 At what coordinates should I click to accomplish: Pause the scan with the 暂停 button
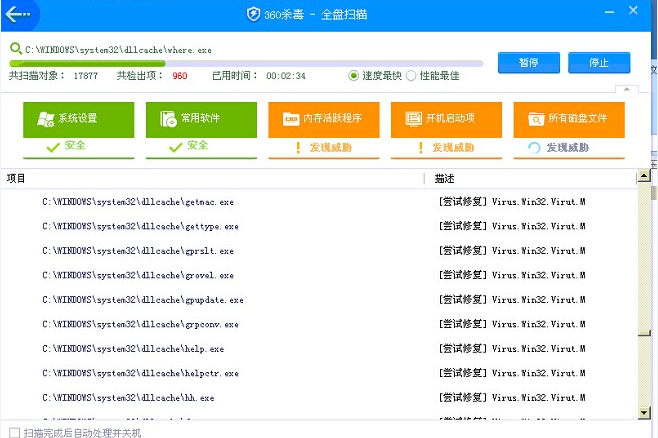tap(529, 62)
